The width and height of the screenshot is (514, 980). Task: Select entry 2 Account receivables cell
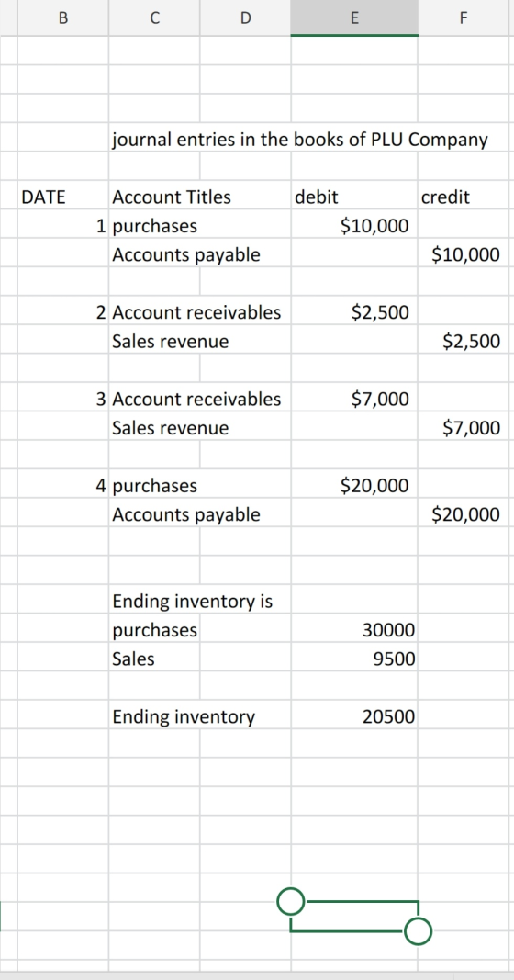(196, 312)
